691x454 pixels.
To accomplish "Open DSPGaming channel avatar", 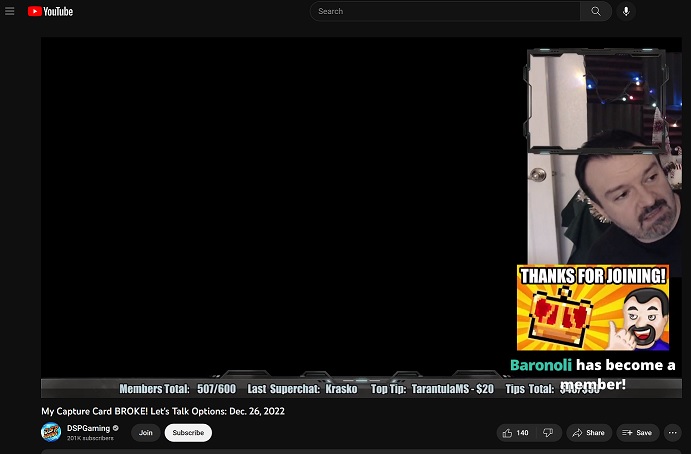I will point(51,432).
